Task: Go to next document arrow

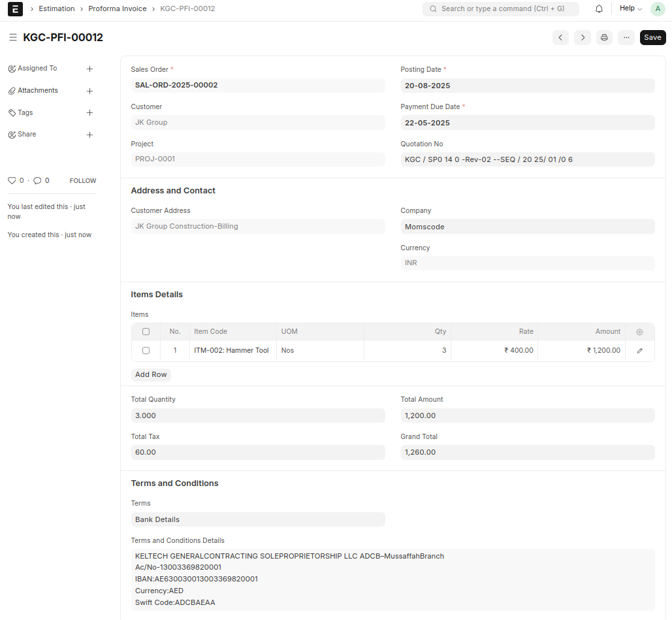Action: (583, 38)
